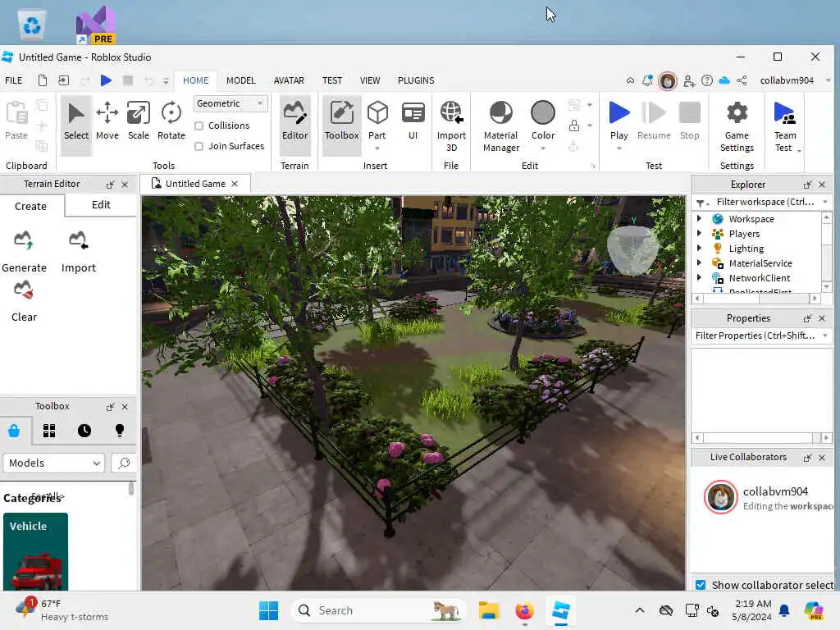Switch to the MODEL tab

point(240,80)
